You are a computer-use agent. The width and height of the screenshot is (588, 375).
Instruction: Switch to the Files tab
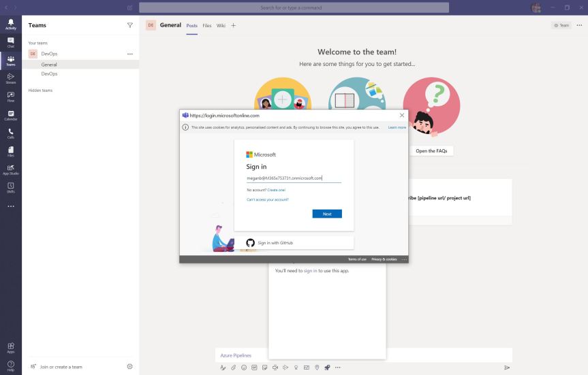[x=207, y=25]
